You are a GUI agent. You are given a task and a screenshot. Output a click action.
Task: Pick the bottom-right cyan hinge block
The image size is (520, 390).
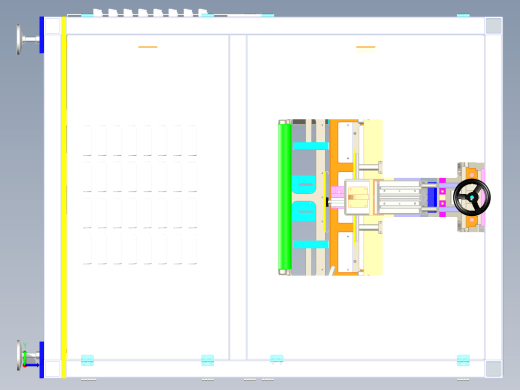(x=463, y=360)
